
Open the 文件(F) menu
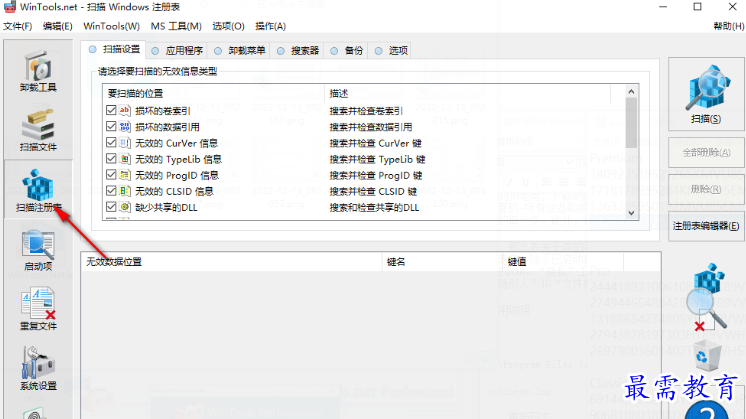point(18,26)
